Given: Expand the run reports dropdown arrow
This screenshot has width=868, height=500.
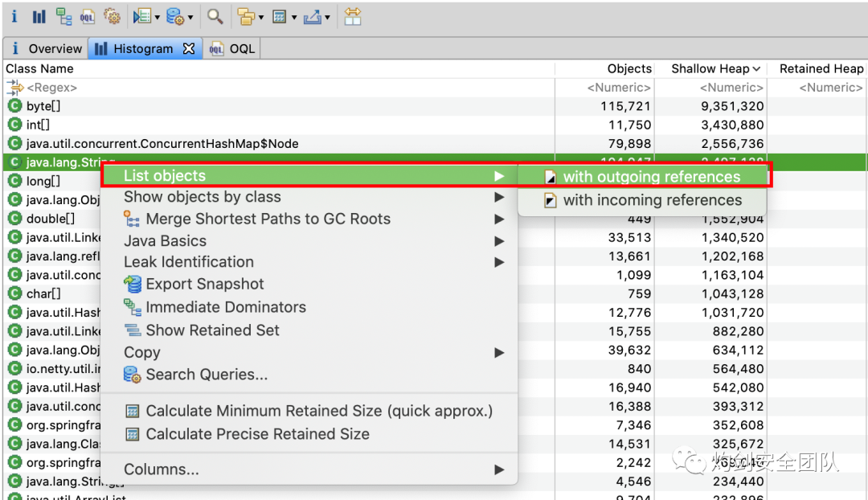Looking at the screenshot, I should (x=158, y=18).
